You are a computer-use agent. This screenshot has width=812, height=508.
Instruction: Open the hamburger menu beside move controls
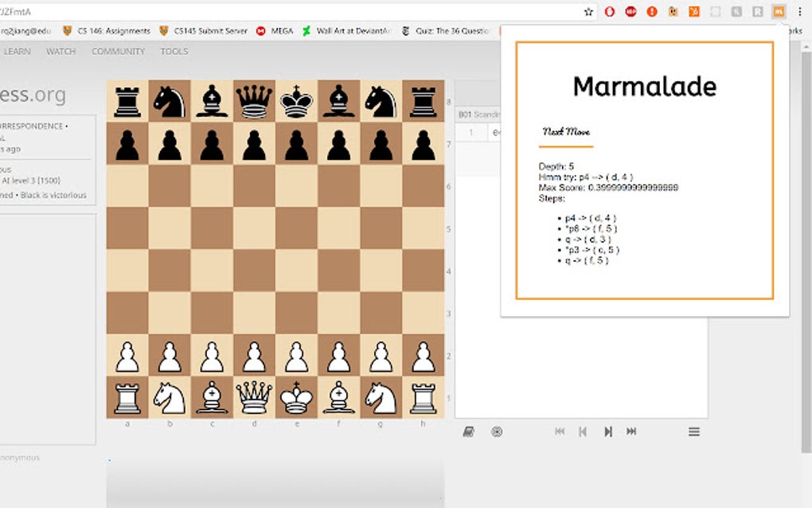pos(694,431)
